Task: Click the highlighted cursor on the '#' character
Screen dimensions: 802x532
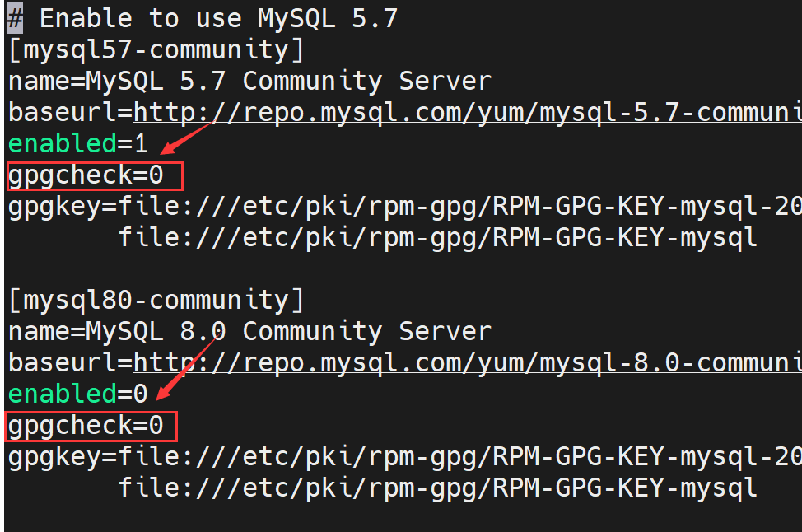Action: point(16,18)
